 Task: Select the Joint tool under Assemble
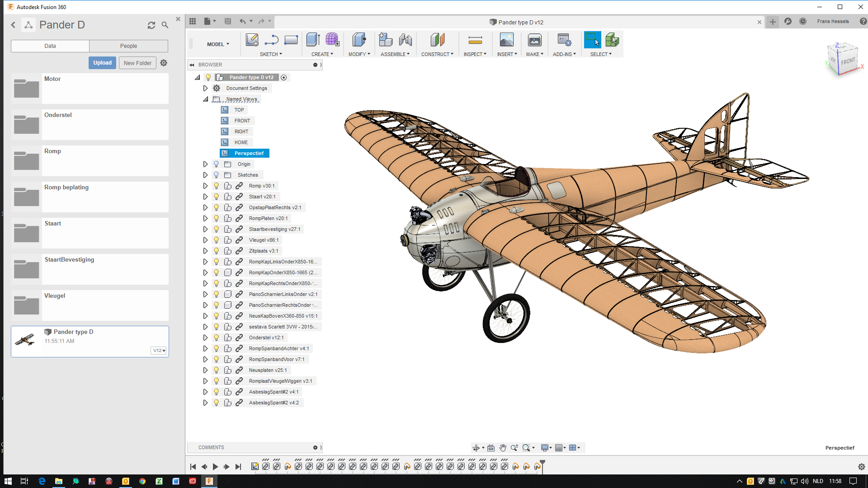[406, 40]
